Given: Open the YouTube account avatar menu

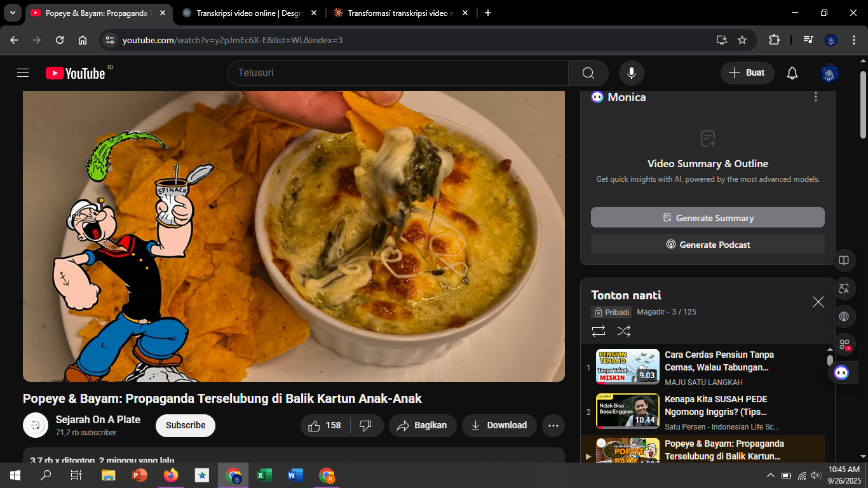Looking at the screenshot, I should point(829,73).
